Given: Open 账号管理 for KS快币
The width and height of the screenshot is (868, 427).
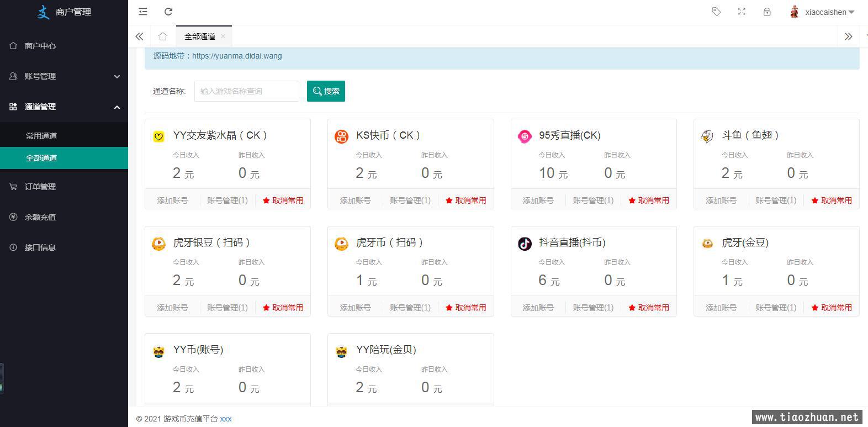Looking at the screenshot, I should 410,201.
